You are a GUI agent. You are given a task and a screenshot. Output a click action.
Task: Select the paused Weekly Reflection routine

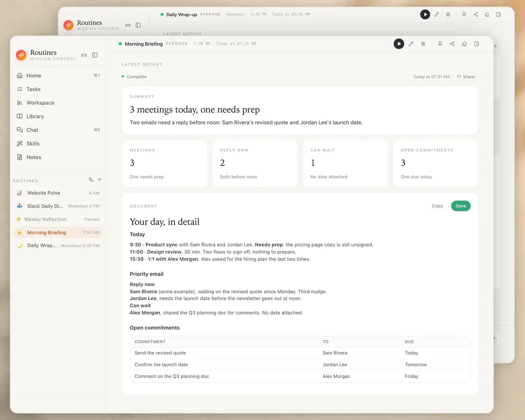pos(58,219)
